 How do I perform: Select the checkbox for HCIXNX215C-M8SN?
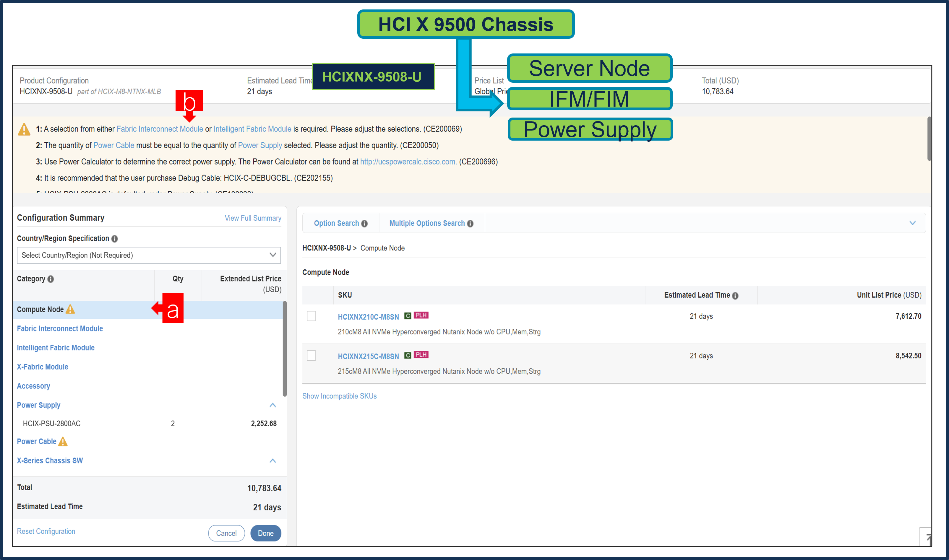coord(312,356)
